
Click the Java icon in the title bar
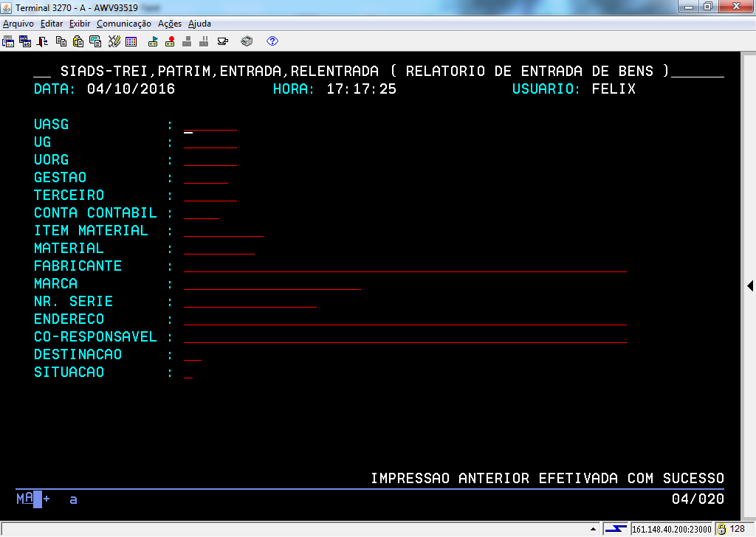(6, 7)
